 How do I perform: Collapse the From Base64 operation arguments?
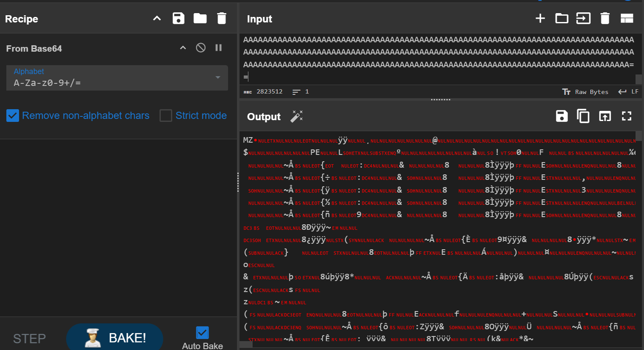pos(183,48)
